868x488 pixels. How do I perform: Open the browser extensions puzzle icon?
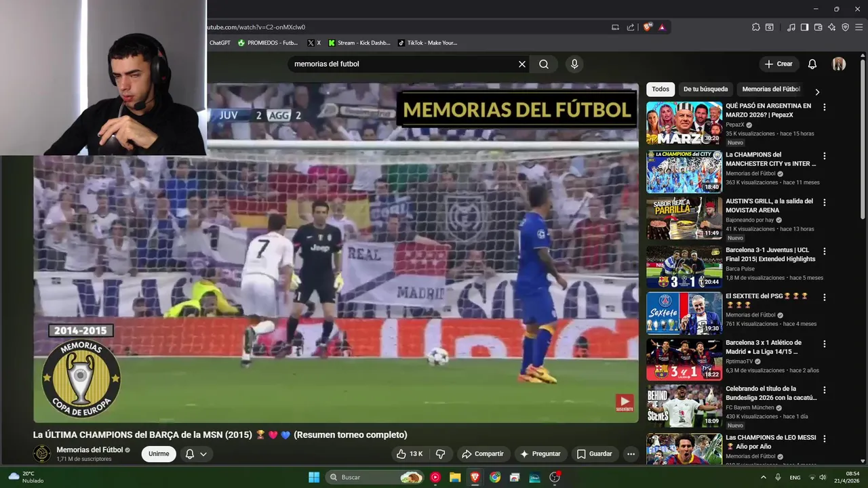tap(756, 27)
